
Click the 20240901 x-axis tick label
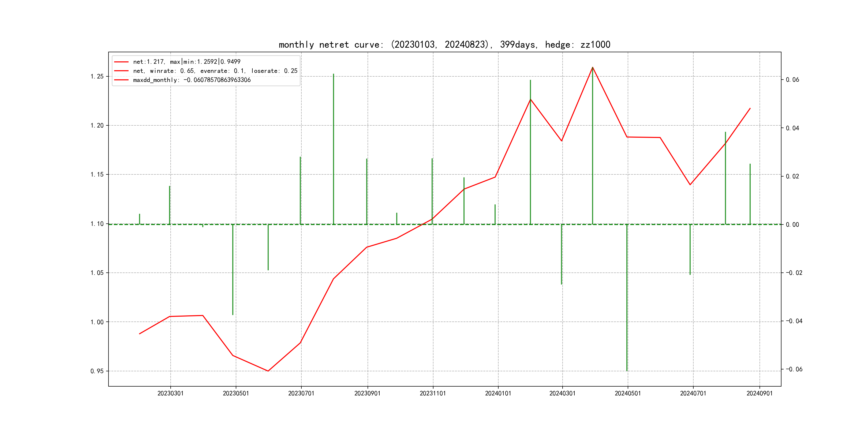(759, 393)
